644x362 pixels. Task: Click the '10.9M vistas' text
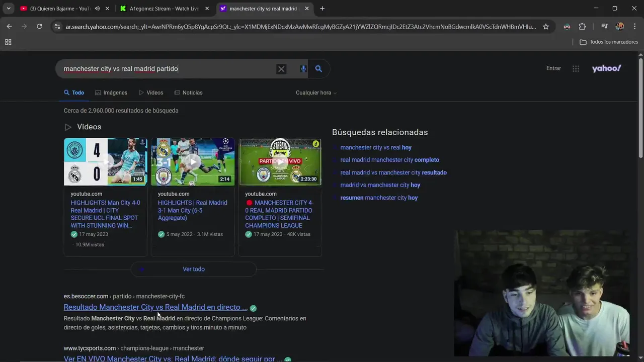(x=90, y=245)
